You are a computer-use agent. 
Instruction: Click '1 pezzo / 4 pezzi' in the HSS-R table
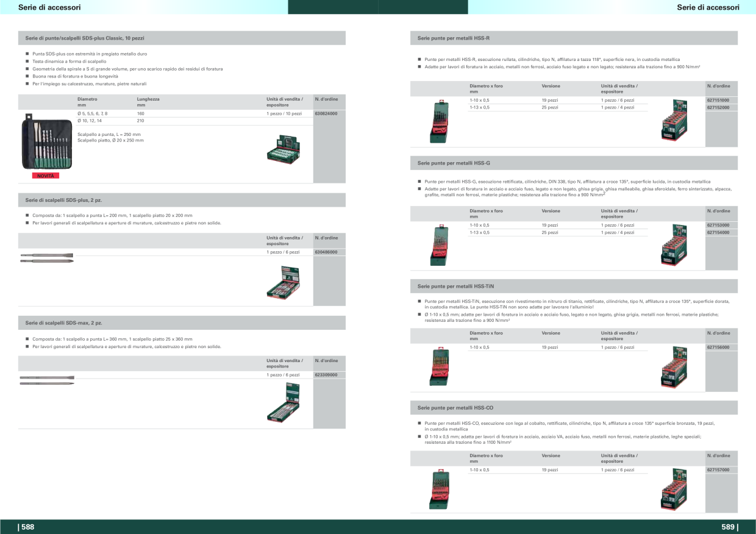click(x=618, y=107)
